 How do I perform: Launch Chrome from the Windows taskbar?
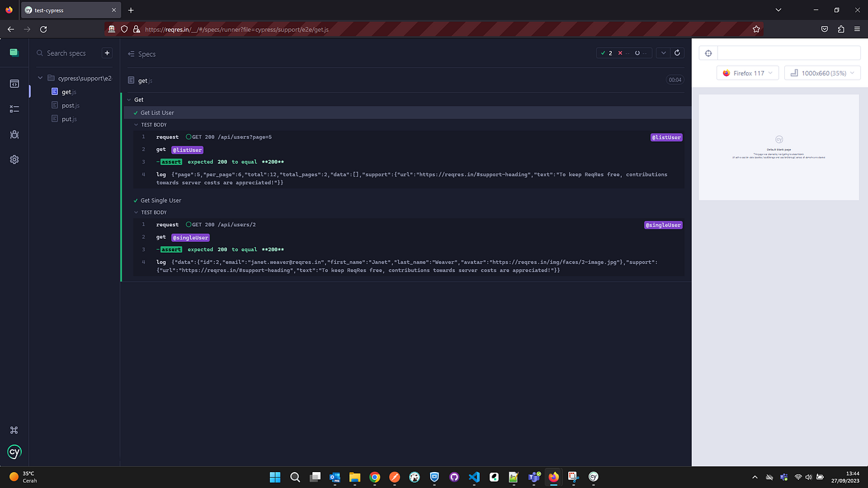click(x=375, y=477)
